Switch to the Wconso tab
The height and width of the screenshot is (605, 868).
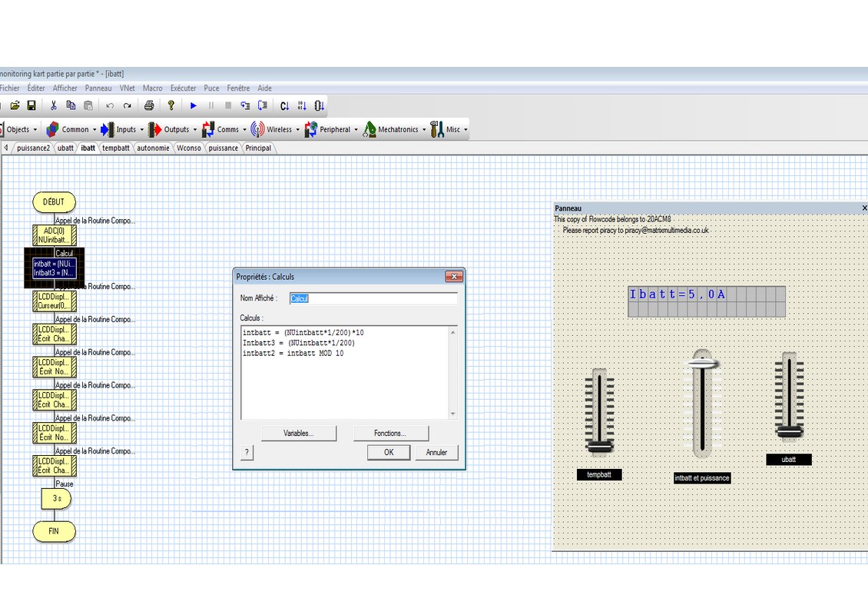point(189,148)
